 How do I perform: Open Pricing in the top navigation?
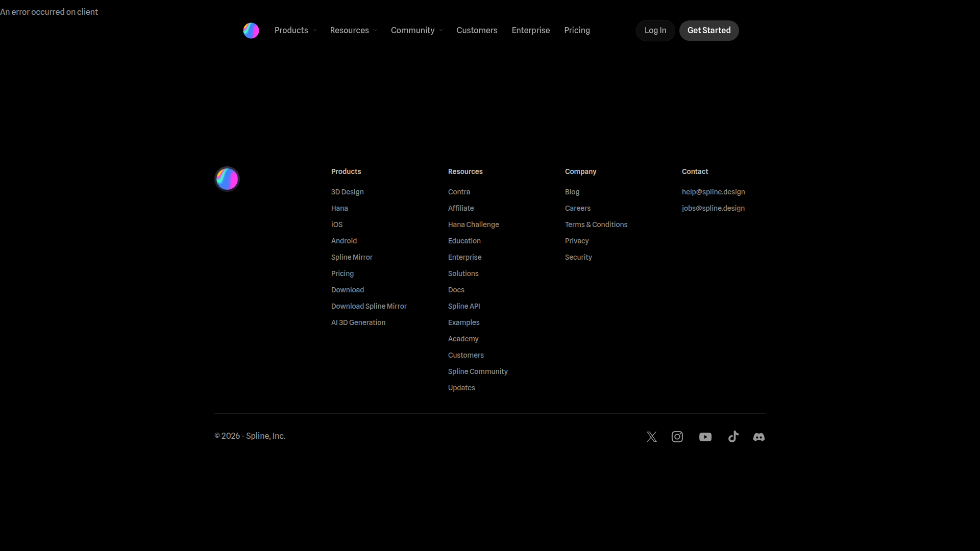577,31
